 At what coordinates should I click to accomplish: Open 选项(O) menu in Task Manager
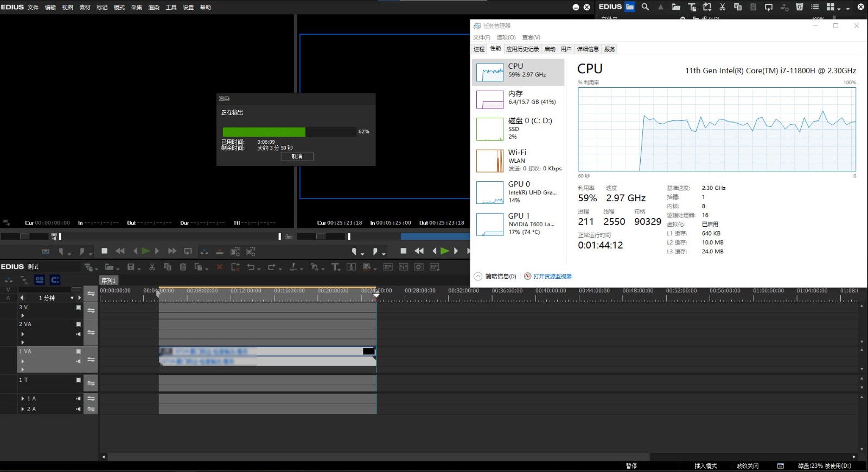(x=506, y=37)
